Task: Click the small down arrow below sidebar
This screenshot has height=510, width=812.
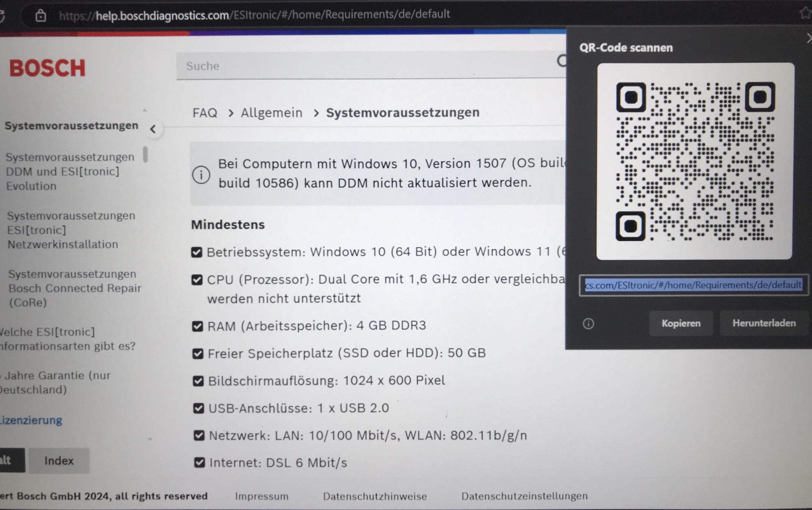Action: (x=150, y=439)
